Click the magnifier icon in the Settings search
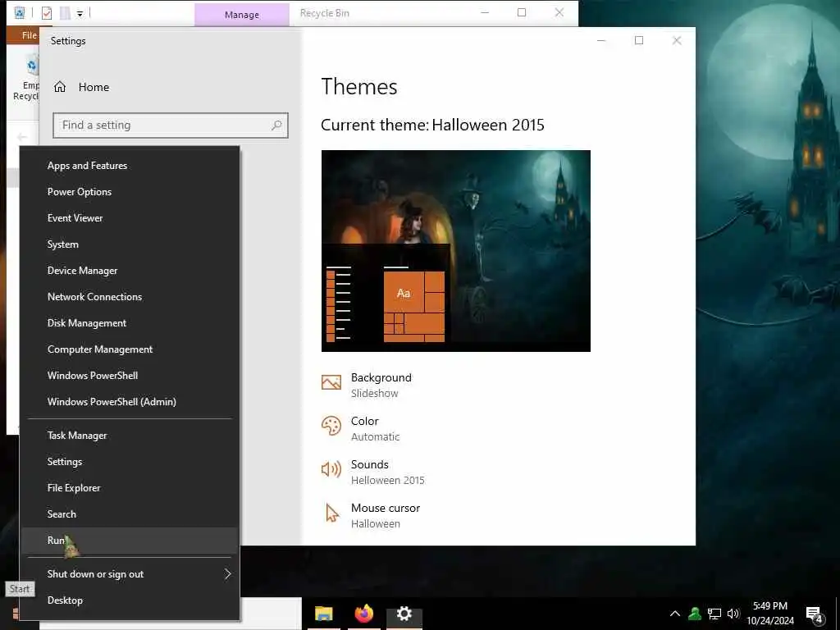Image resolution: width=840 pixels, height=630 pixels. (x=276, y=126)
